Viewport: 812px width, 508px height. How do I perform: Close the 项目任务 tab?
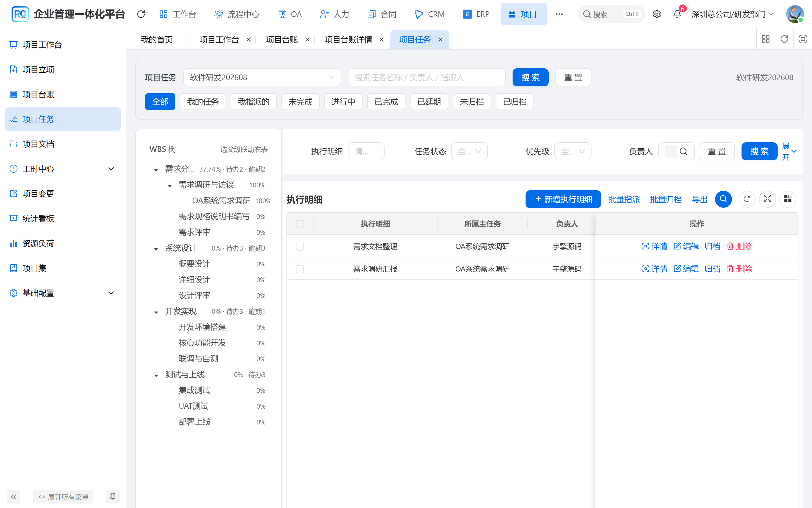click(x=440, y=40)
